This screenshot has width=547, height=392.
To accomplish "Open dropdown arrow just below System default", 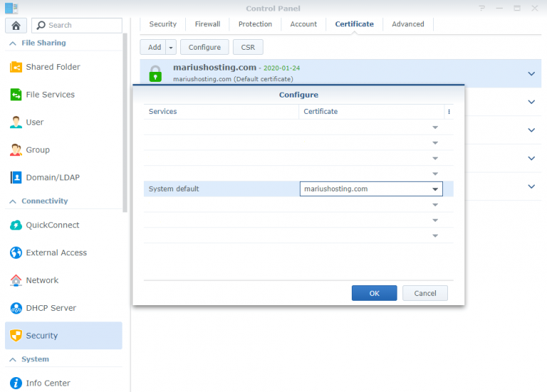I will (435, 204).
